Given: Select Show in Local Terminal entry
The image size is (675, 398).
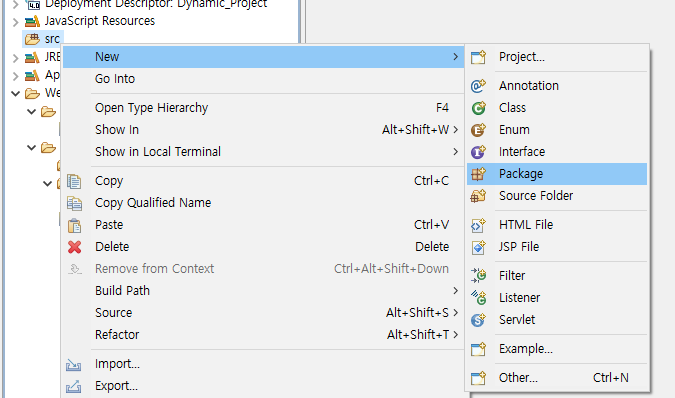Looking at the screenshot, I should [263, 151].
